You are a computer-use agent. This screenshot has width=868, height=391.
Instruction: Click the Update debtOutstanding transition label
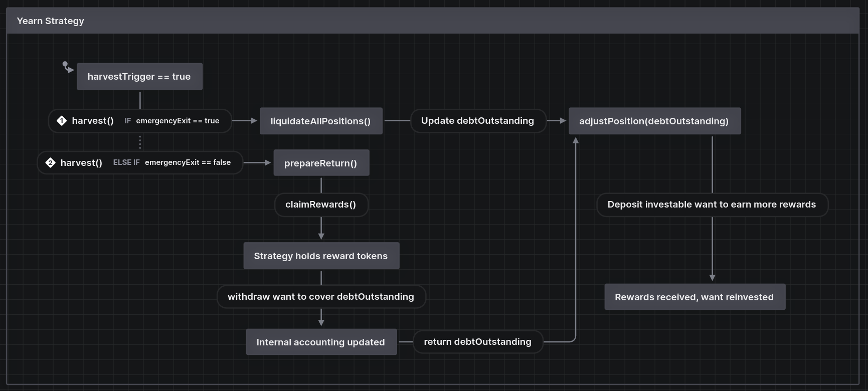478,121
